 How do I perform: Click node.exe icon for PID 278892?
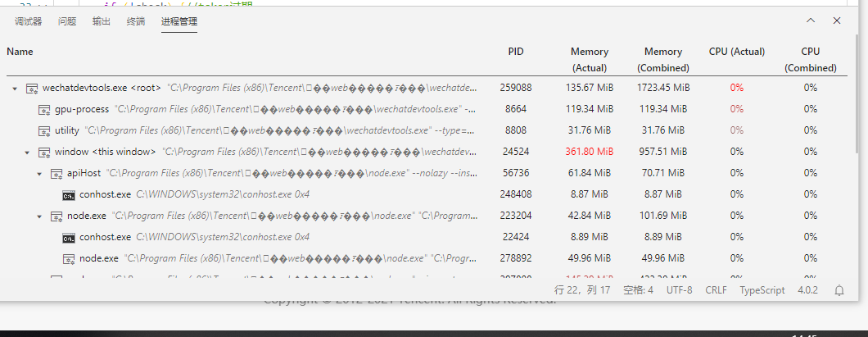point(69,258)
